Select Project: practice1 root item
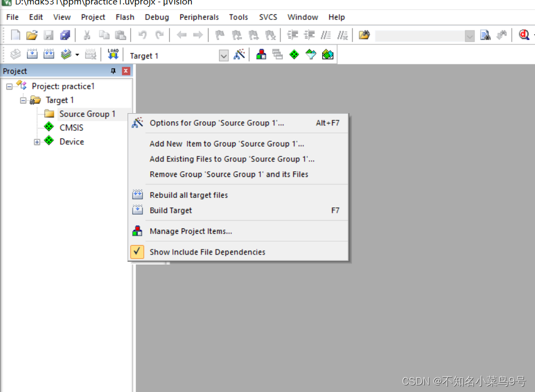Viewport: 535px width, 392px height. click(63, 86)
